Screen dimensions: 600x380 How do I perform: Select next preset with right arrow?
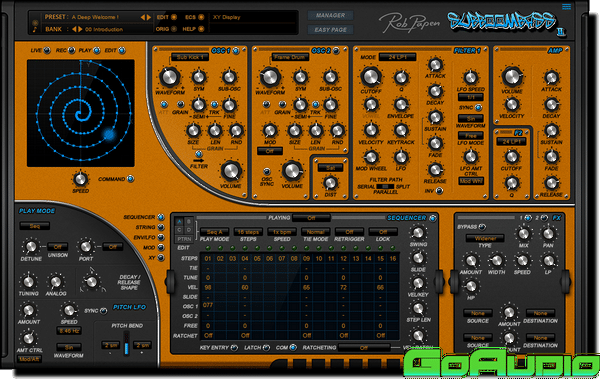(149, 17)
